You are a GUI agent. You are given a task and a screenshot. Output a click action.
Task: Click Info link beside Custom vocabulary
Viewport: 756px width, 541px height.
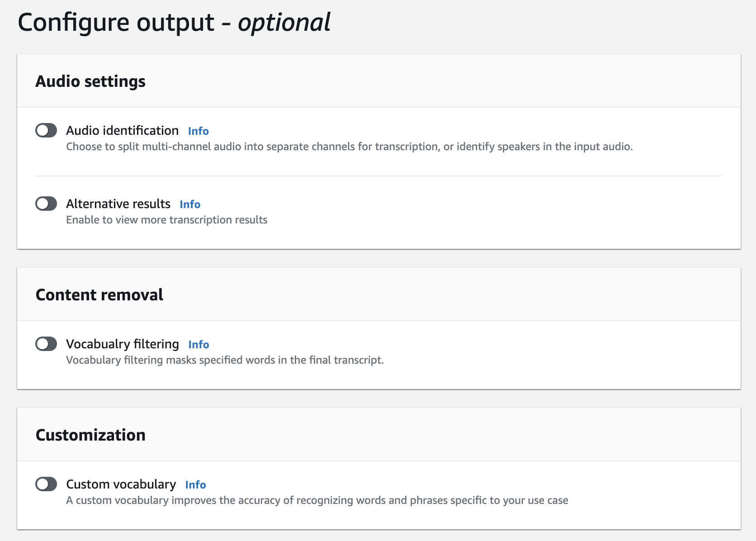(195, 485)
